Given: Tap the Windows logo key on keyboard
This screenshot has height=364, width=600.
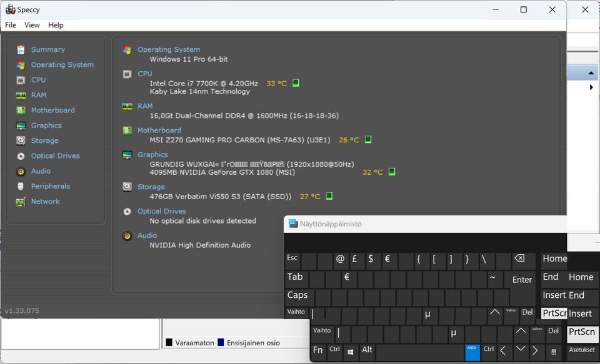Looking at the screenshot, I should point(350,351).
